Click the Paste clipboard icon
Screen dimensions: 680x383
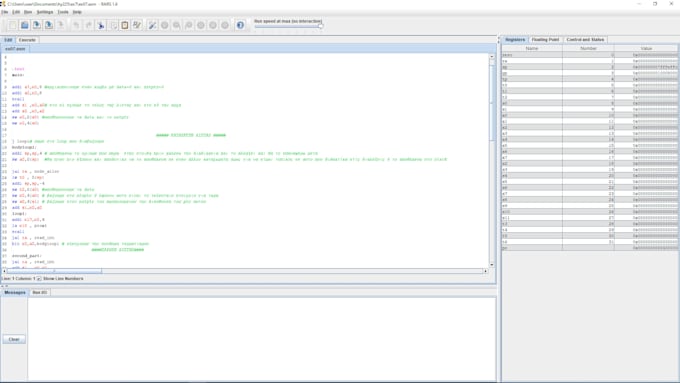(x=125, y=25)
